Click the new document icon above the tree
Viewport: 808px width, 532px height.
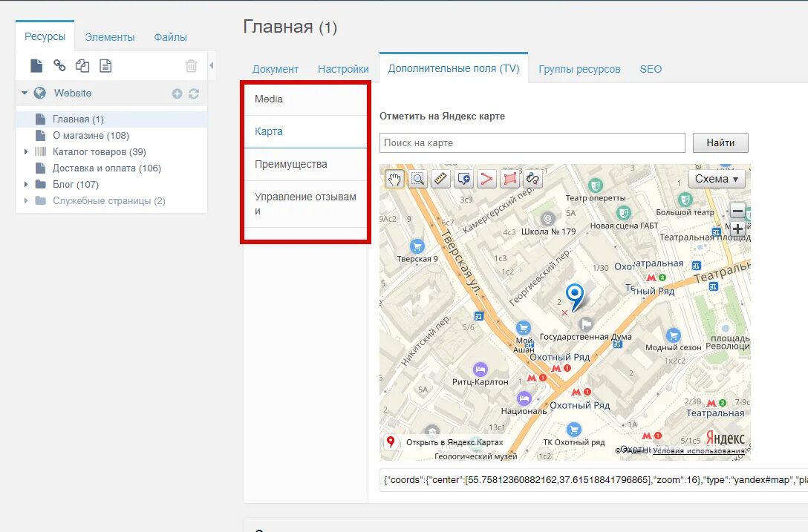tap(36, 66)
